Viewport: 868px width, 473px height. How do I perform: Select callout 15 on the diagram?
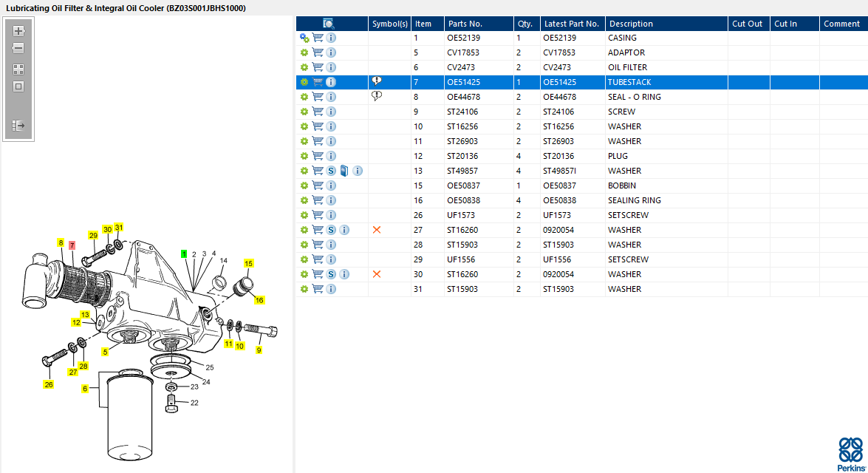tap(248, 264)
